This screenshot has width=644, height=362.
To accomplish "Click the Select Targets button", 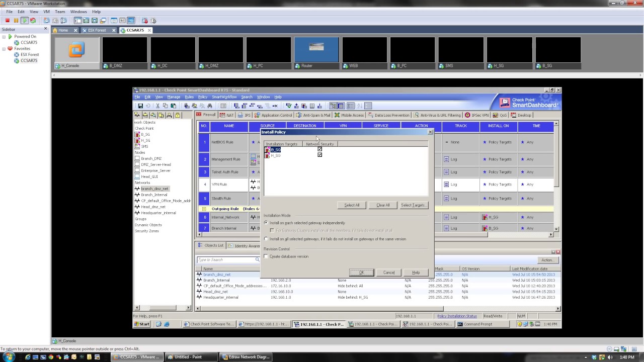I will click(414, 205).
